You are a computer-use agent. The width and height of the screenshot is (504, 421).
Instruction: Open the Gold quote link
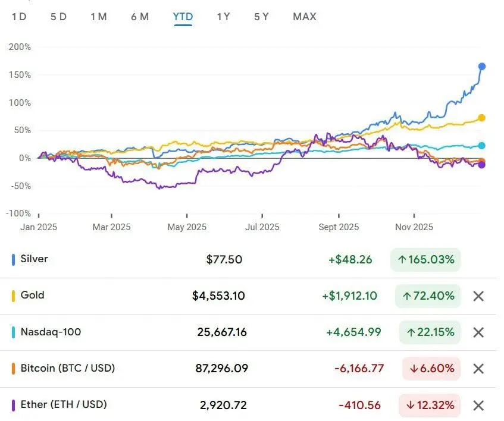(x=32, y=296)
